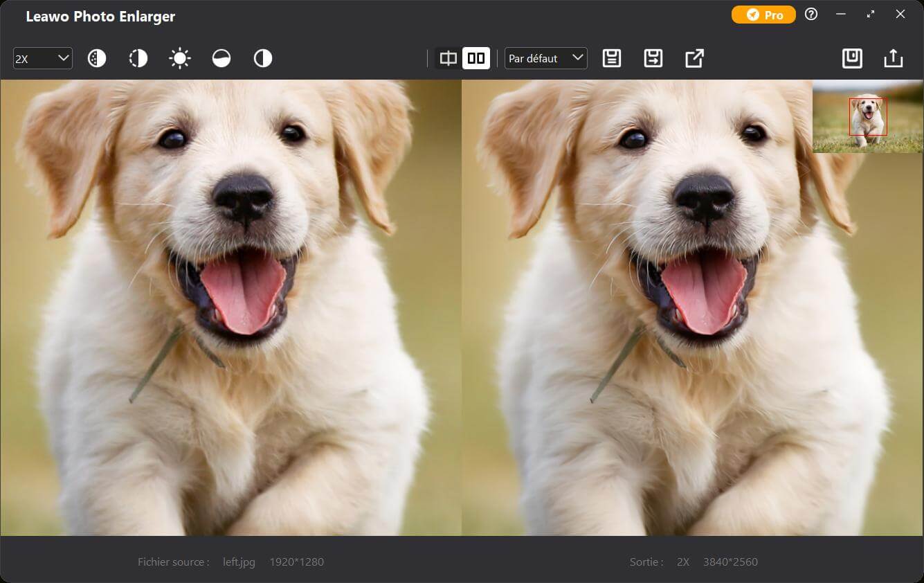Click the orange Pro upgrade button
Viewport: 924px width, 583px height.
pyautogui.click(x=763, y=15)
